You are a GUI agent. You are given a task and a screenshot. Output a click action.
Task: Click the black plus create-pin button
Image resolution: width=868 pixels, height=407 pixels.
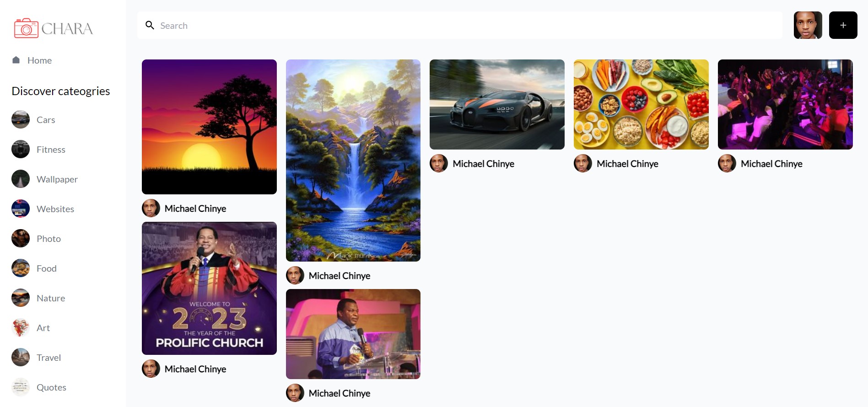[x=843, y=25]
